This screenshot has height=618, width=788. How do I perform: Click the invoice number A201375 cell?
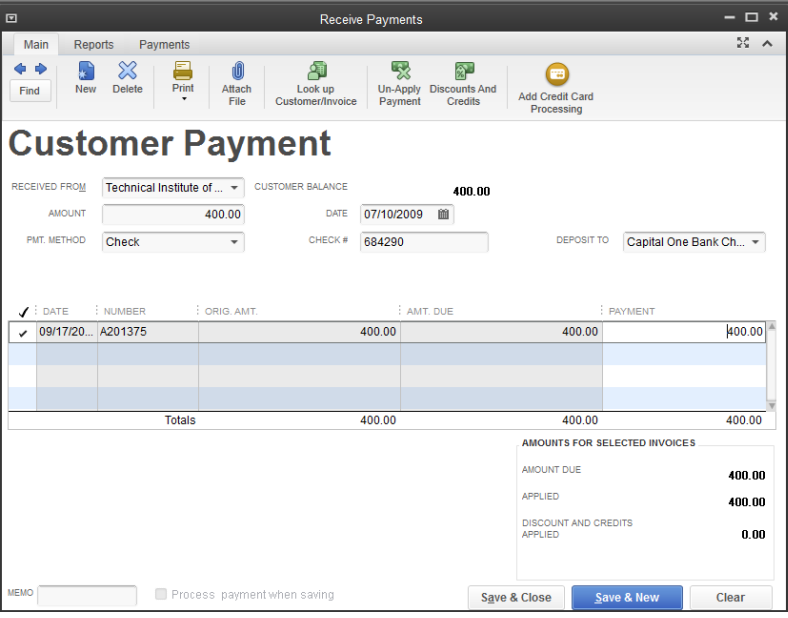[x=148, y=332]
